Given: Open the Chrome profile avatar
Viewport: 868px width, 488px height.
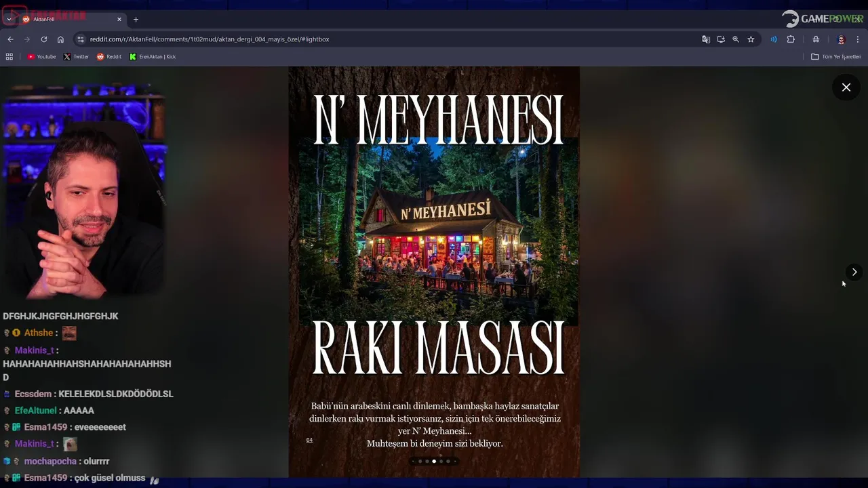Looking at the screenshot, I should click(841, 39).
